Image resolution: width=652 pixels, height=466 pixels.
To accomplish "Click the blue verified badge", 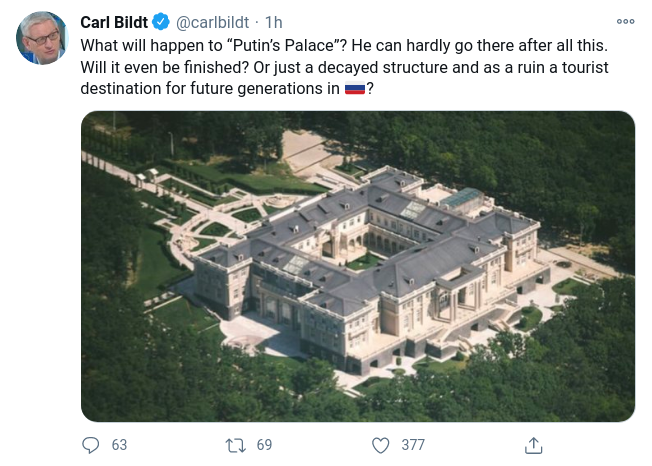I will pyautogui.click(x=160, y=22).
